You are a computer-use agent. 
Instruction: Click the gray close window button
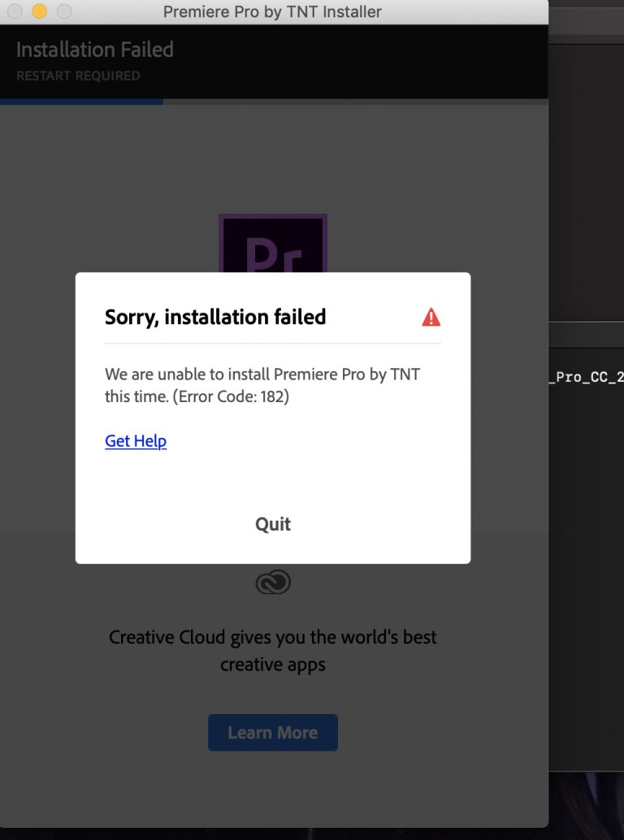pos(15,11)
